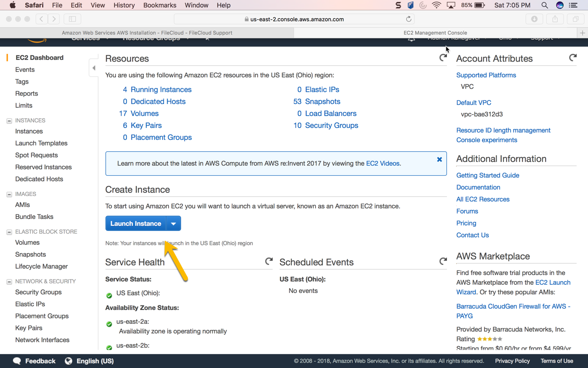Dismiss the EC2 Videos info banner
This screenshot has width=588, height=368.
point(439,159)
